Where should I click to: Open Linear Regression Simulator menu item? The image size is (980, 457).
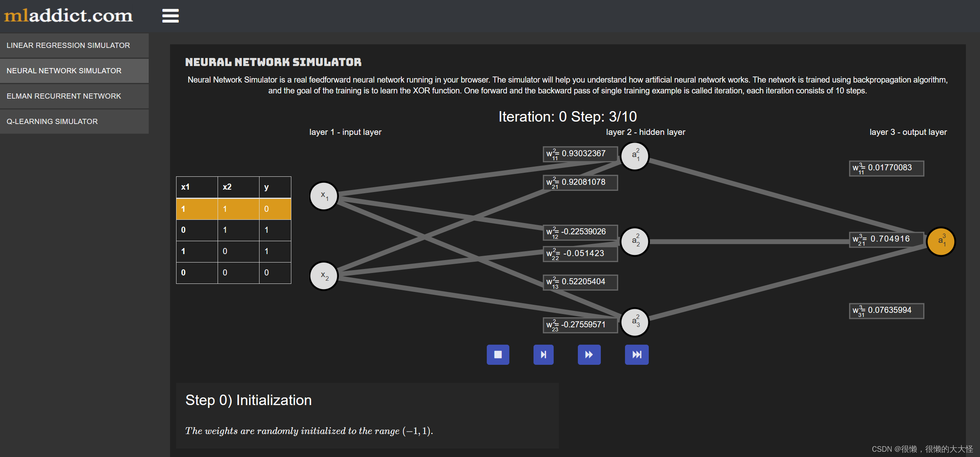[x=68, y=45]
